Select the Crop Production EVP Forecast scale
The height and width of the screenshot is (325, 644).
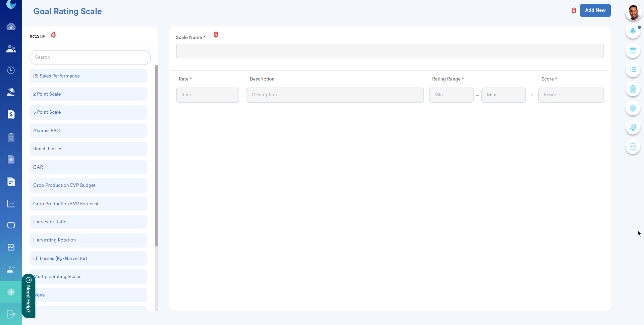pos(88,204)
